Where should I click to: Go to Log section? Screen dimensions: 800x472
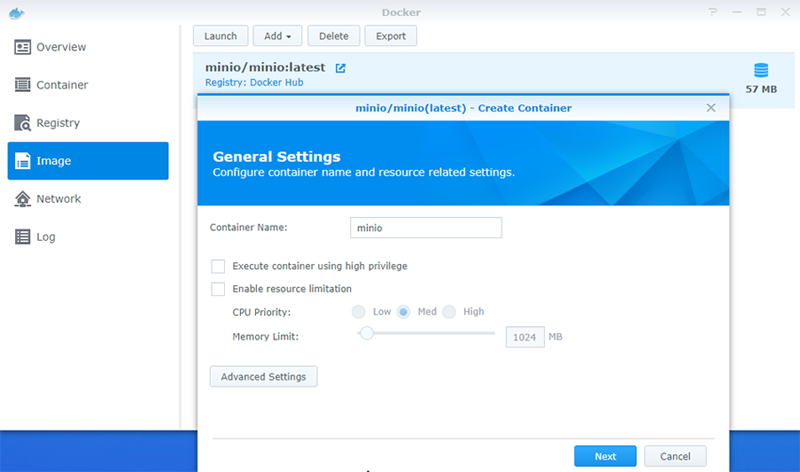(x=88, y=237)
